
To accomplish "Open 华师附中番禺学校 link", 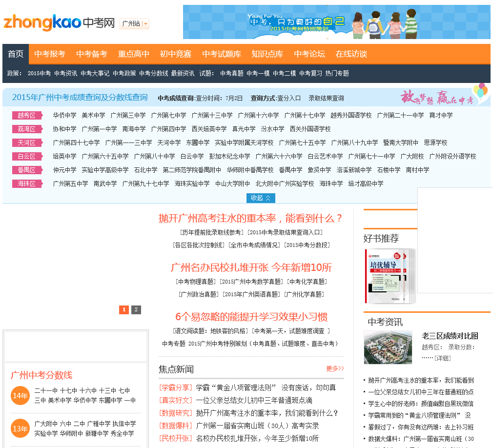I will [x=250, y=170].
